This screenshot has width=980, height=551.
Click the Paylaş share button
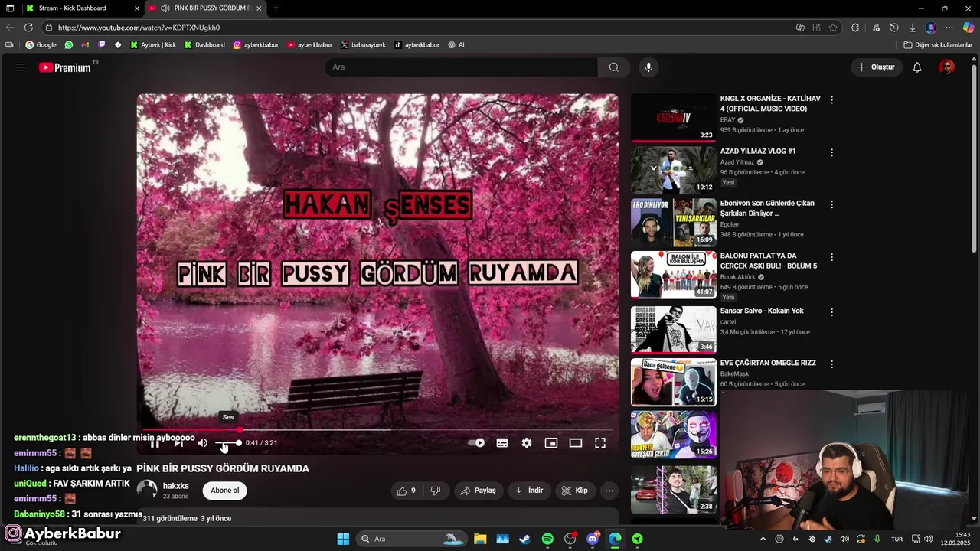478,491
